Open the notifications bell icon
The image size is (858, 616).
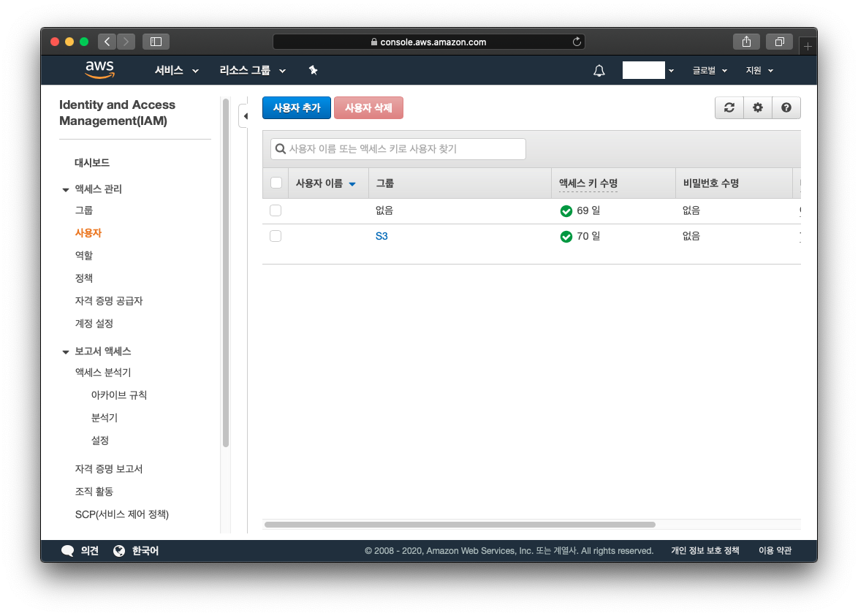599,70
